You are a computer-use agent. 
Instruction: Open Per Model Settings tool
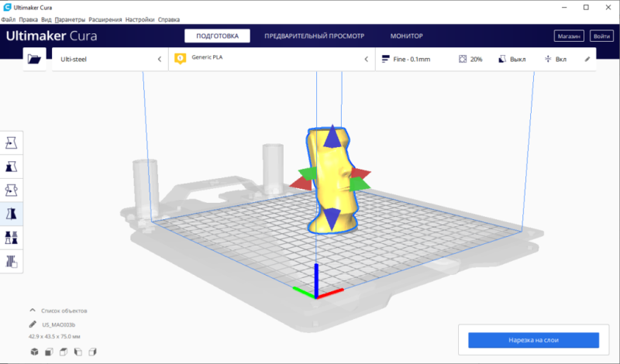click(x=11, y=238)
